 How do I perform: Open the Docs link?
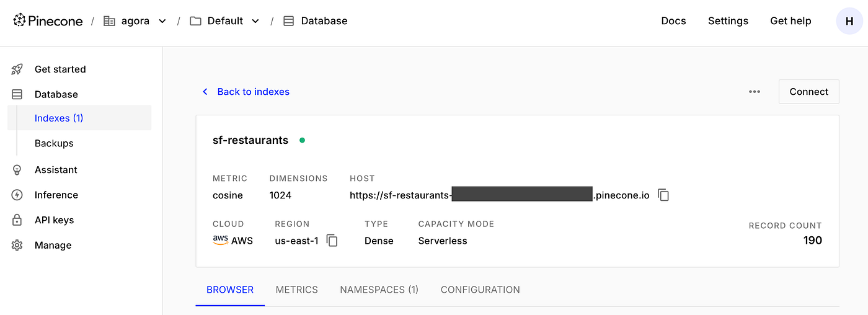[673, 21]
